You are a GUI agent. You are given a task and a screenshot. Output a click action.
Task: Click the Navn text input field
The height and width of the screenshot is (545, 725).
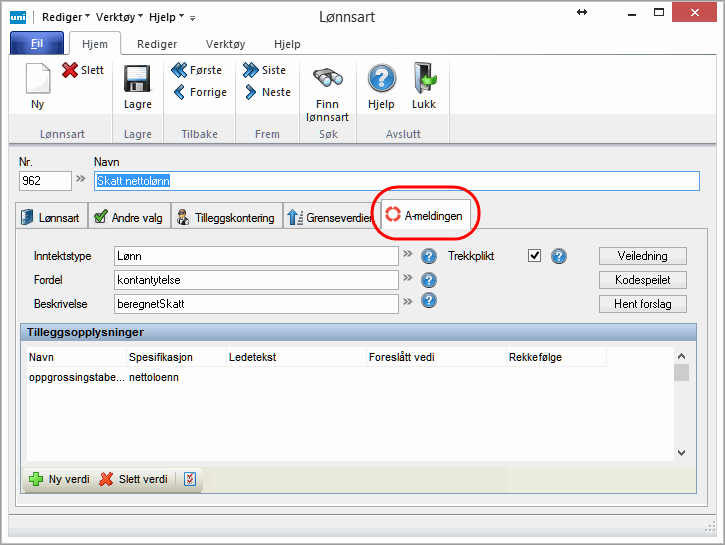coord(396,181)
